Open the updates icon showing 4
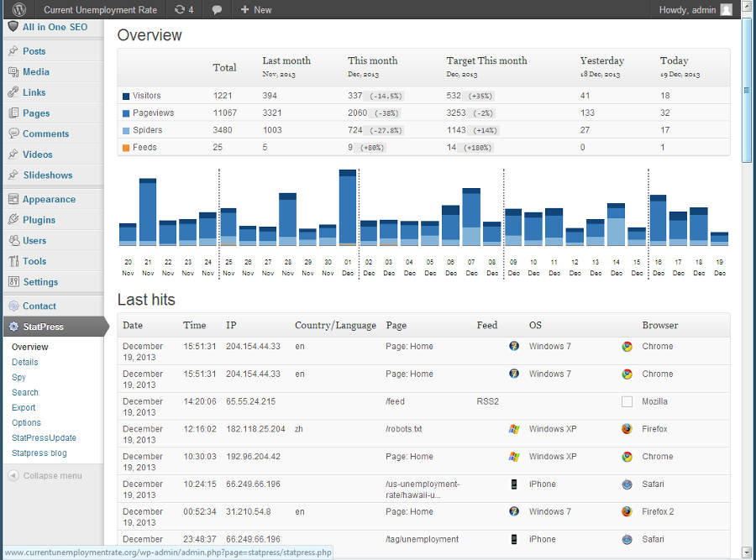This screenshot has width=756, height=560. pos(183,10)
